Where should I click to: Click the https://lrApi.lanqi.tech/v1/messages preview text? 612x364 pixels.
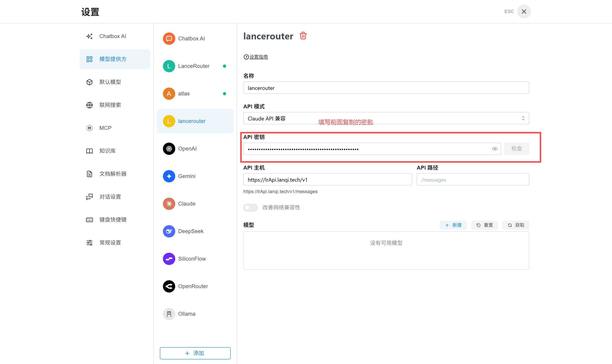point(280,191)
